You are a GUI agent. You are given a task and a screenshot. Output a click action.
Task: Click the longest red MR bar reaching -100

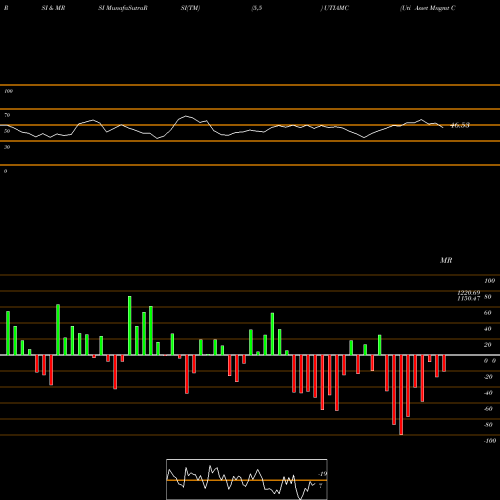coord(401,395)
